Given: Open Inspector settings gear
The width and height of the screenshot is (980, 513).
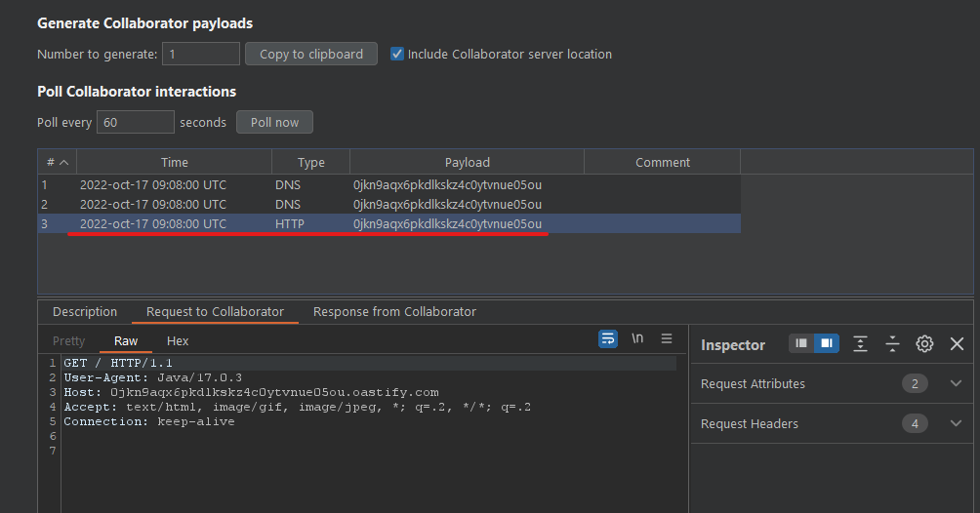Looking at the screenshot, I should point(924,343).
